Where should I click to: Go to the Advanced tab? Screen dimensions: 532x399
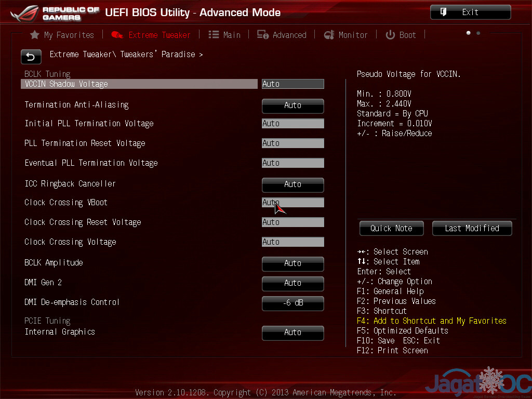[282, 35]
